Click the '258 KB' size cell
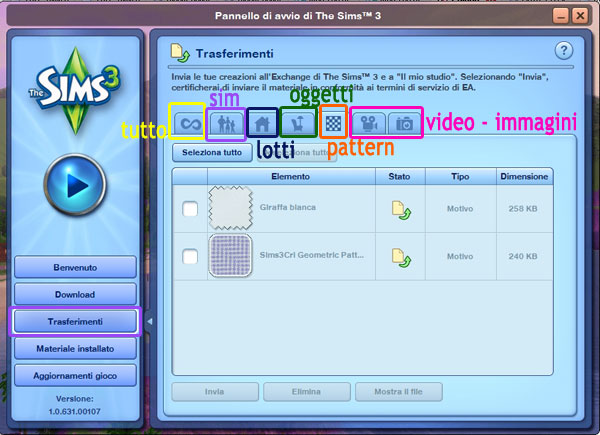Screen dimensions: 600x435 click(x=523, y=209)
